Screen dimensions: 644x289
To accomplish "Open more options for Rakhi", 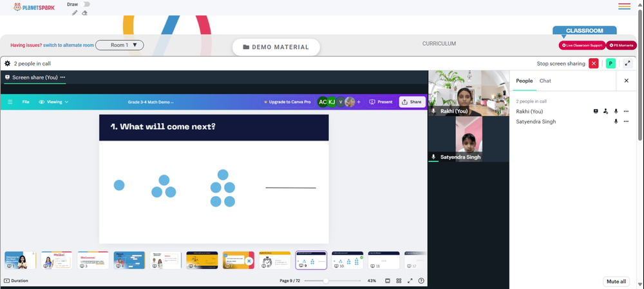I will (x=626, y=111).
